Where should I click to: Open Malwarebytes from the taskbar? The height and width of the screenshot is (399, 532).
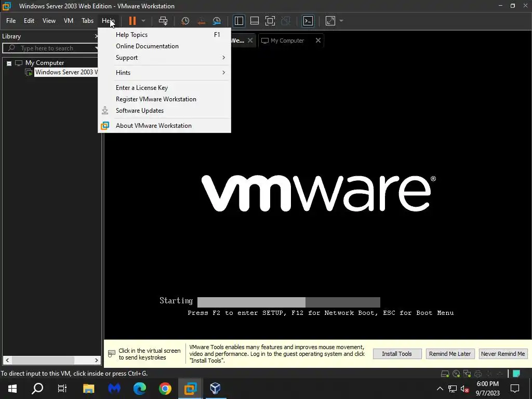click(114, 389)
